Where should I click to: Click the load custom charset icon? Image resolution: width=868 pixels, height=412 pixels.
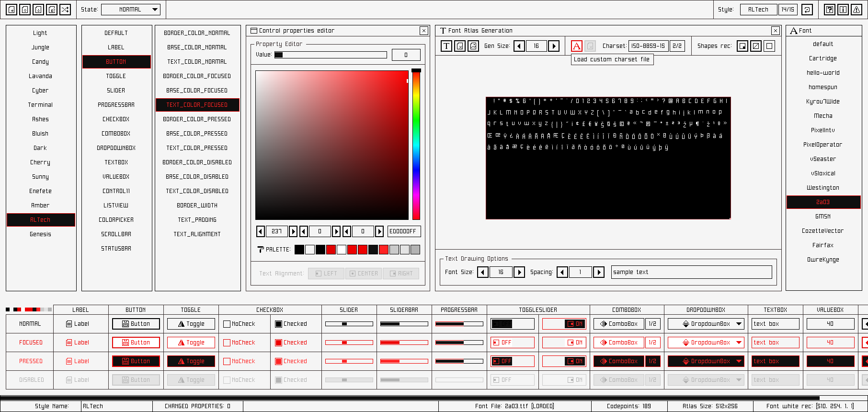(x=577, y=46)
